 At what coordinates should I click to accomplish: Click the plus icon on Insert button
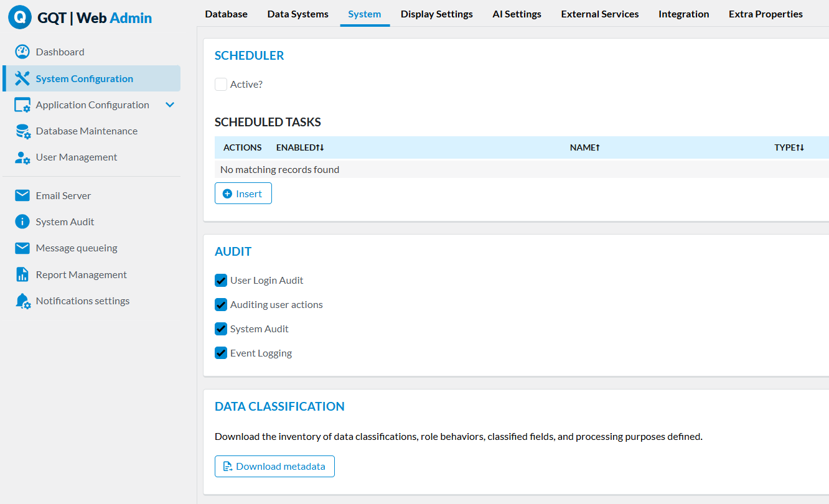tap(227, 194)
